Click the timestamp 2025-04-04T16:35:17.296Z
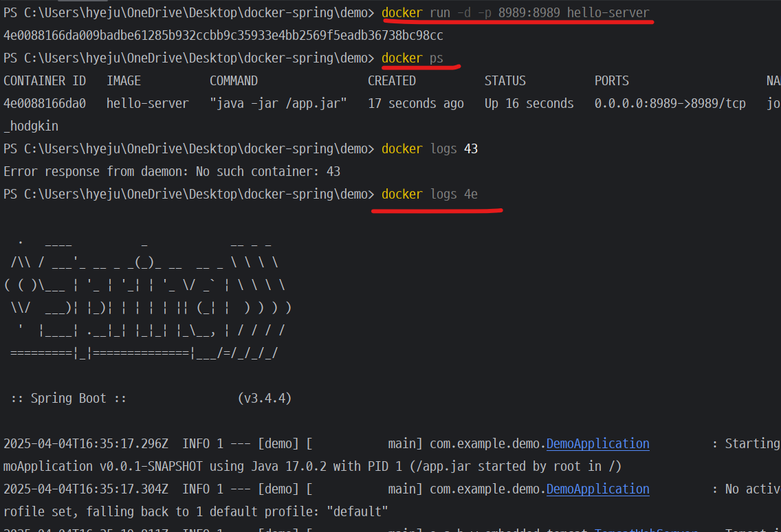This screenshot has height=532, width=781. pos(86,443)
